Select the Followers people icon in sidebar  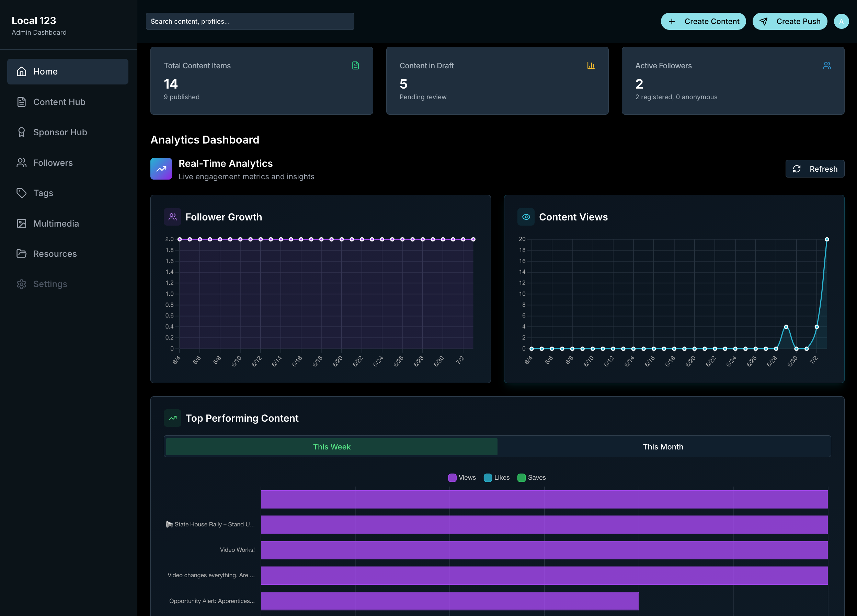pos(22,163)
